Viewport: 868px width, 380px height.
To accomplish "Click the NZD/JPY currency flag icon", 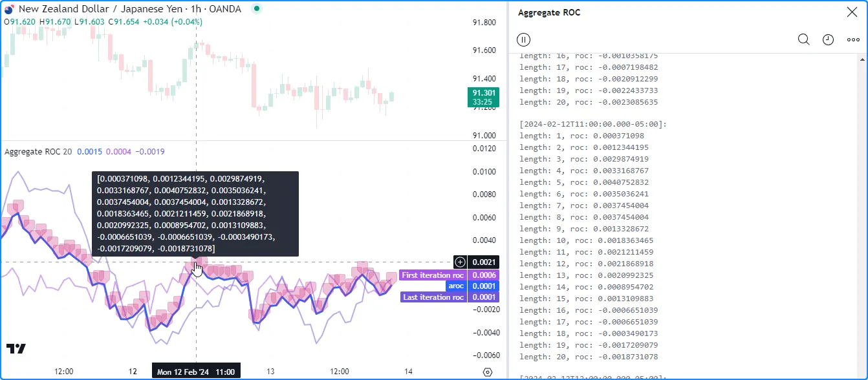I will [9, 9].
